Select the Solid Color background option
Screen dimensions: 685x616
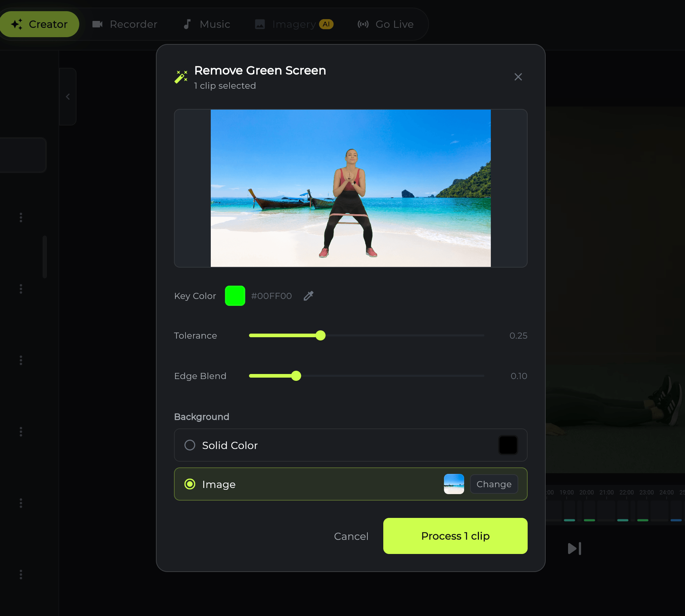189,445
